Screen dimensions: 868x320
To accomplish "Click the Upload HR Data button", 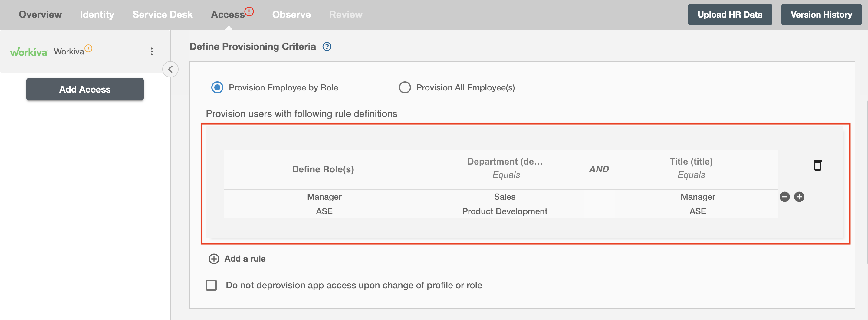I will click(730, 15).
